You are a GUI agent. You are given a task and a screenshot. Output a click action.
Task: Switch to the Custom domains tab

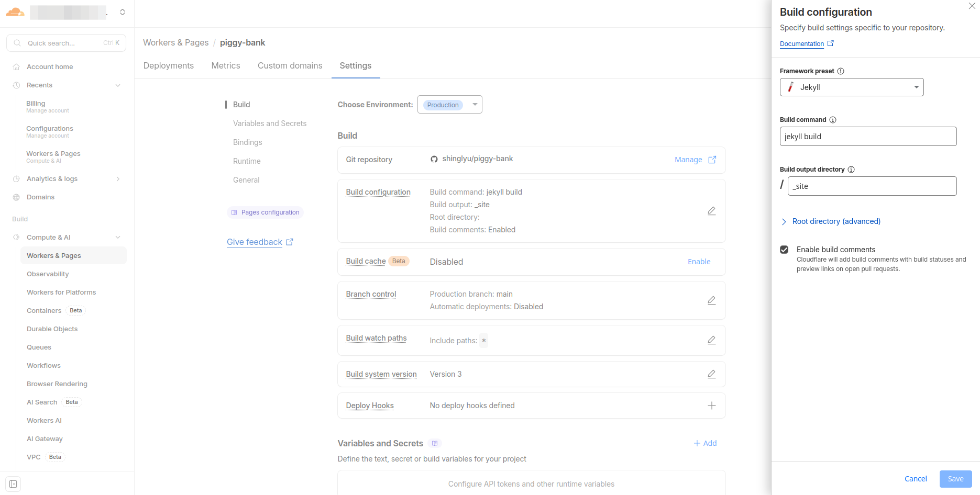[290, 65]
